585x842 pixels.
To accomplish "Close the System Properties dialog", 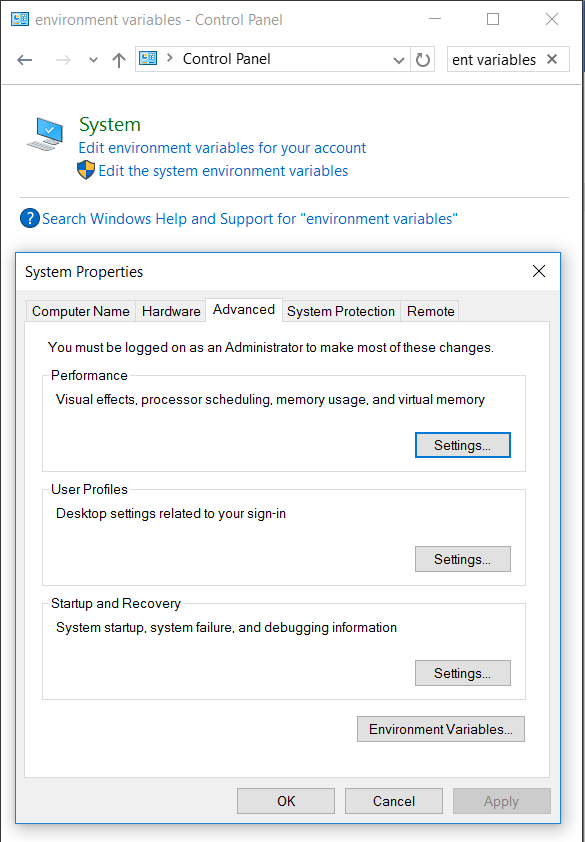I will coord(539,271).
